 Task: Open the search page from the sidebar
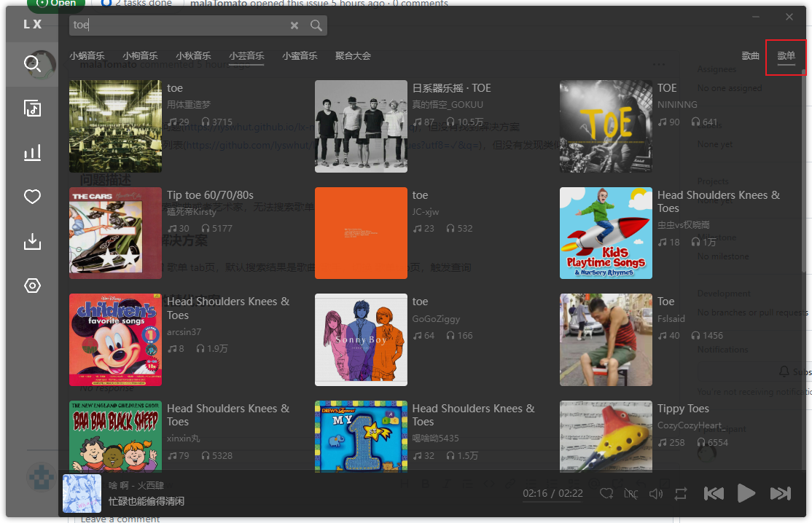[x=32, y=64]
